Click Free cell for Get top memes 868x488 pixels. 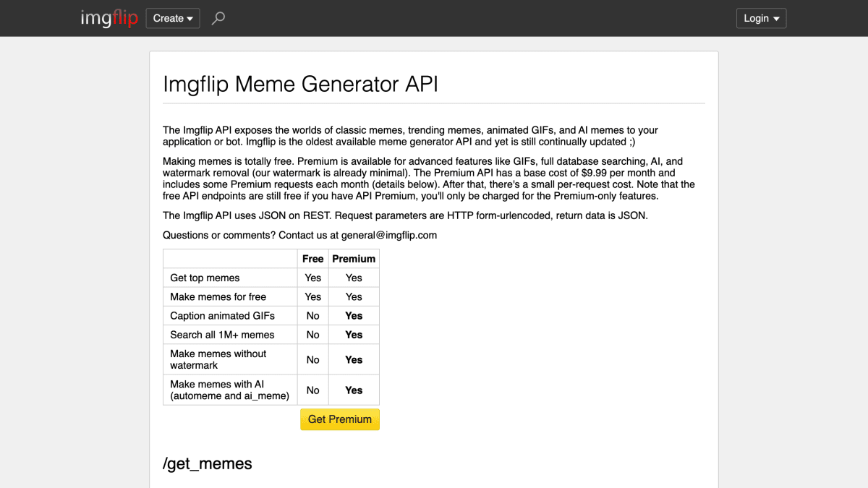(x=312, y=278)
